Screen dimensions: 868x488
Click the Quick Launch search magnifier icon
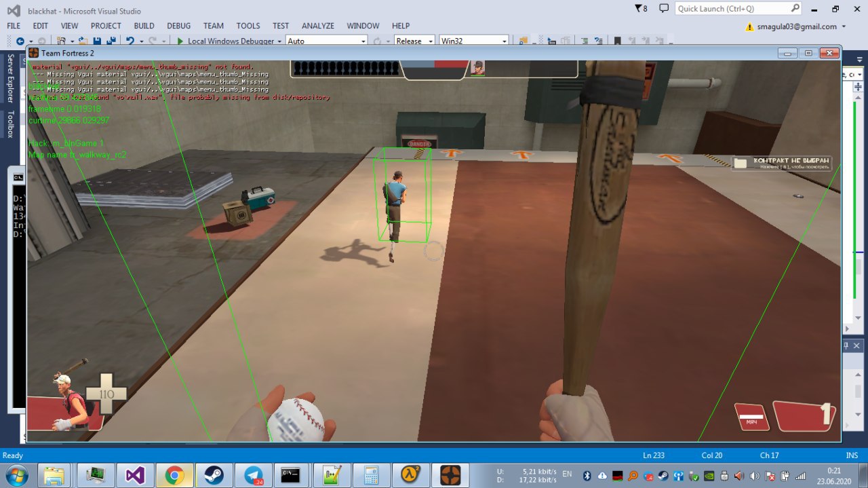click(795, 9)
